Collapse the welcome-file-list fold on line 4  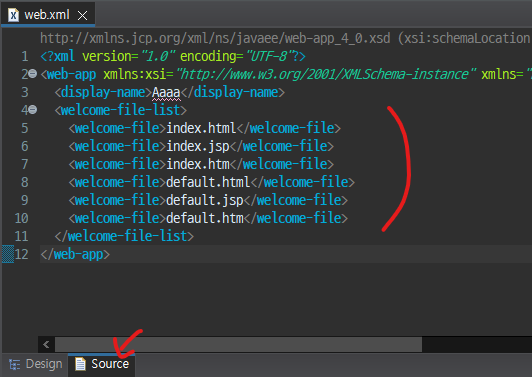(33, 109)
